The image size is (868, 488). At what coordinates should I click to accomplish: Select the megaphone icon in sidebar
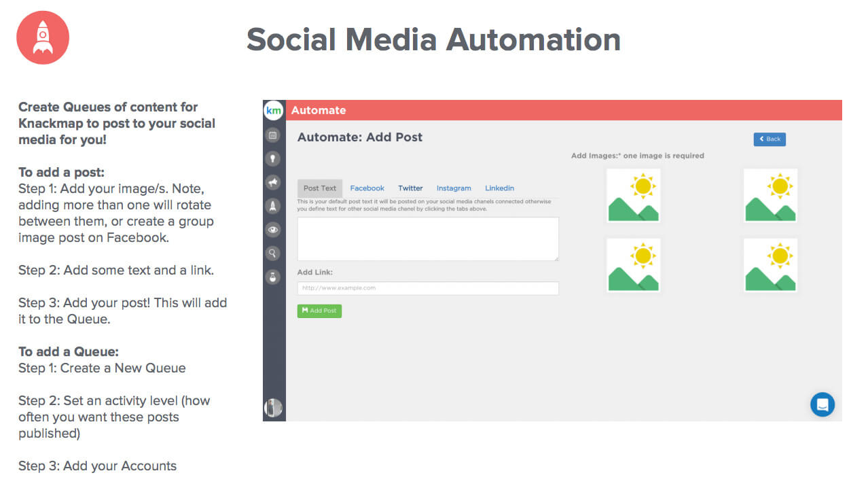pyautogui.click(x=273, y=182)
